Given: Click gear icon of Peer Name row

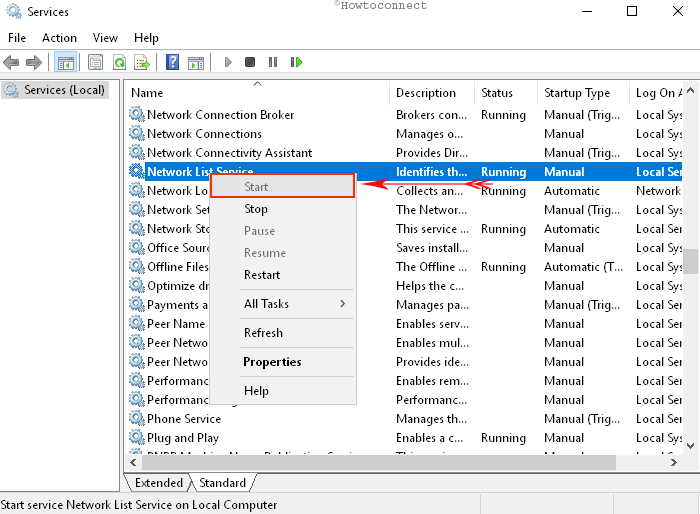Looking at the screenshot, I should tap(137, 323).
